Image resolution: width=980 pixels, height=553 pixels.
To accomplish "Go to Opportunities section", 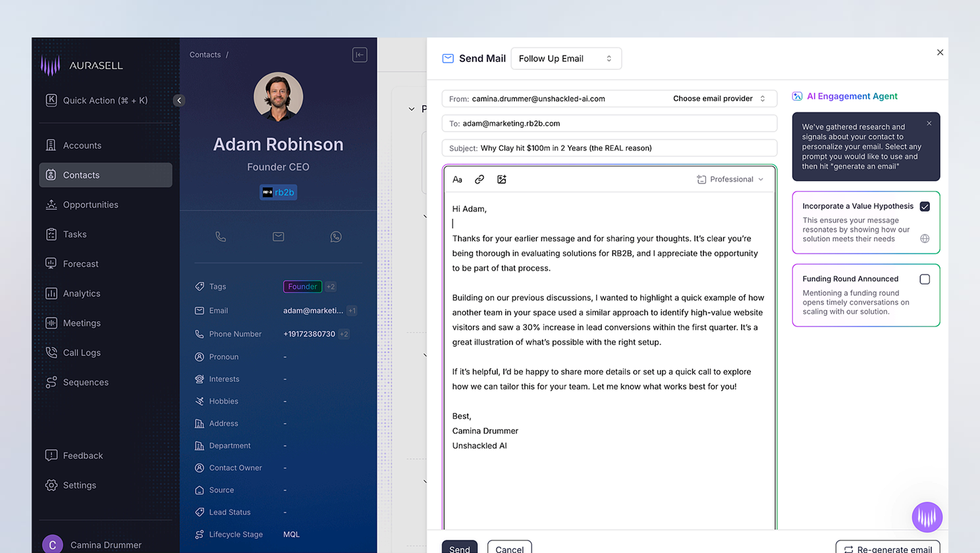I will [x=105, y=205].
